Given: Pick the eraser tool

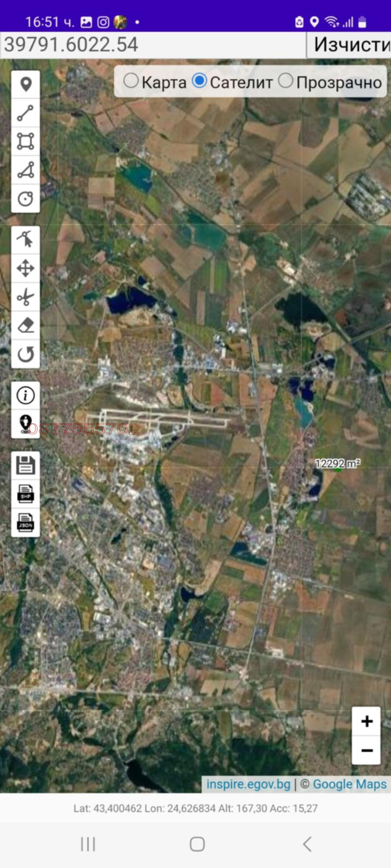Looking at the screenshot, I should [25, 326].
